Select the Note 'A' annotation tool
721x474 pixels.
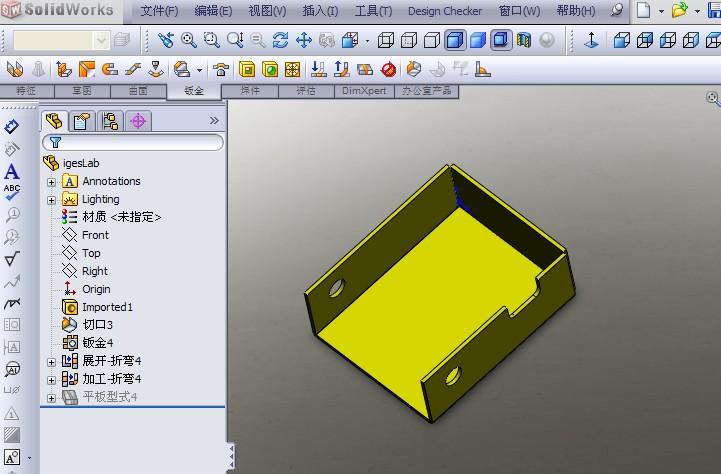(x=11, y=172)
